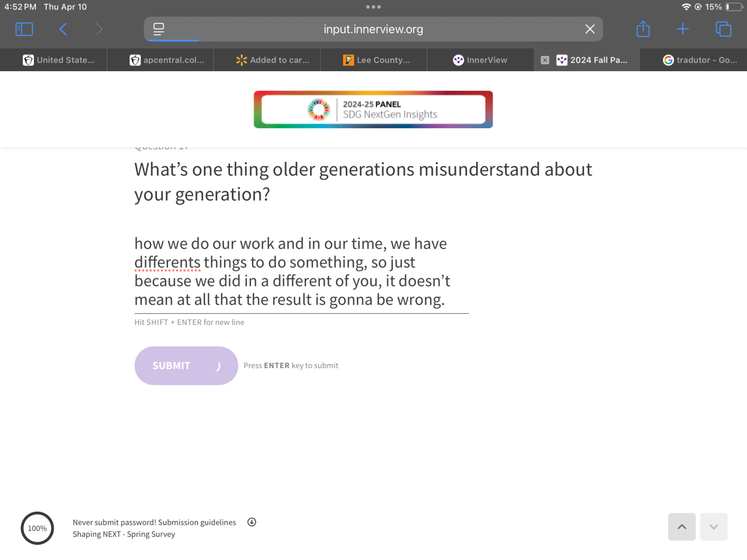Image resolution: width=747 pixels, height=560 pixels.
Task: Open the Added to cart tab
Action: click(x=273, y=60)
